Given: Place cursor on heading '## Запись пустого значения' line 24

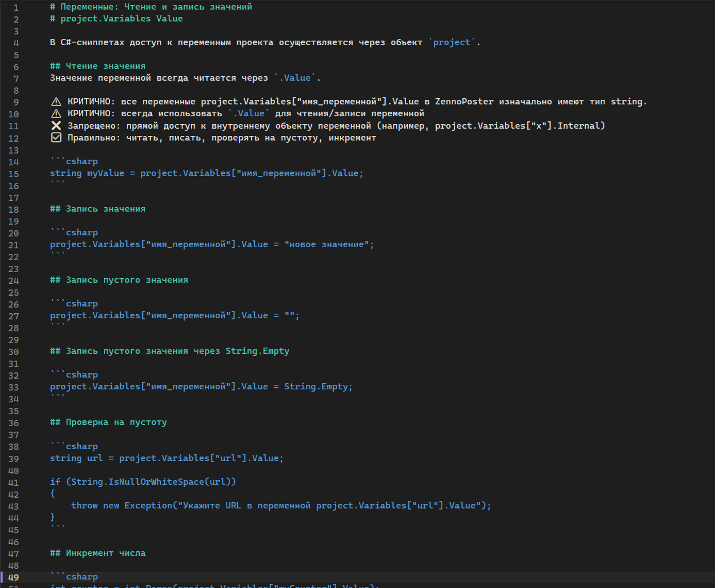Looking at the screenshot, I should (x=119, y=280).
